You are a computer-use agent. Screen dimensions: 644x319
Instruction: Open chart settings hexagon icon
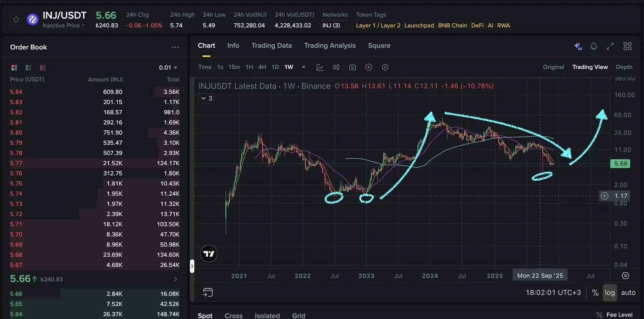(x=385, y=67)
